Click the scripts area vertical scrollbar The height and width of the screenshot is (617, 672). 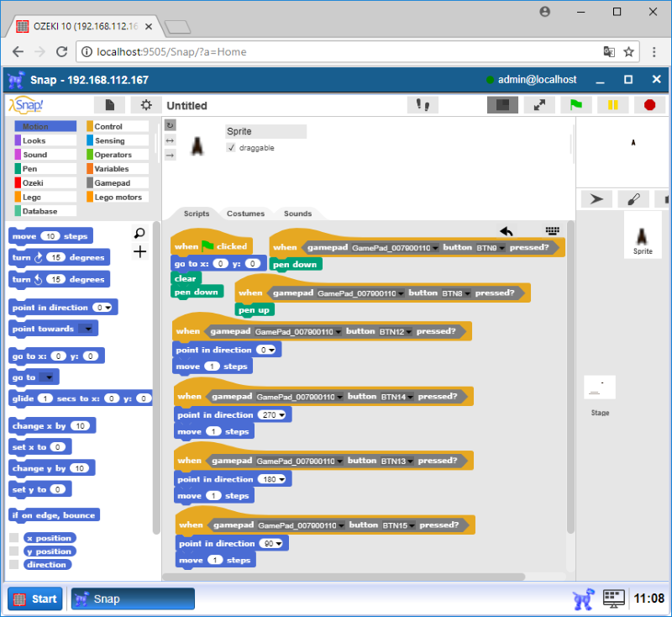(x=570, y=377)
